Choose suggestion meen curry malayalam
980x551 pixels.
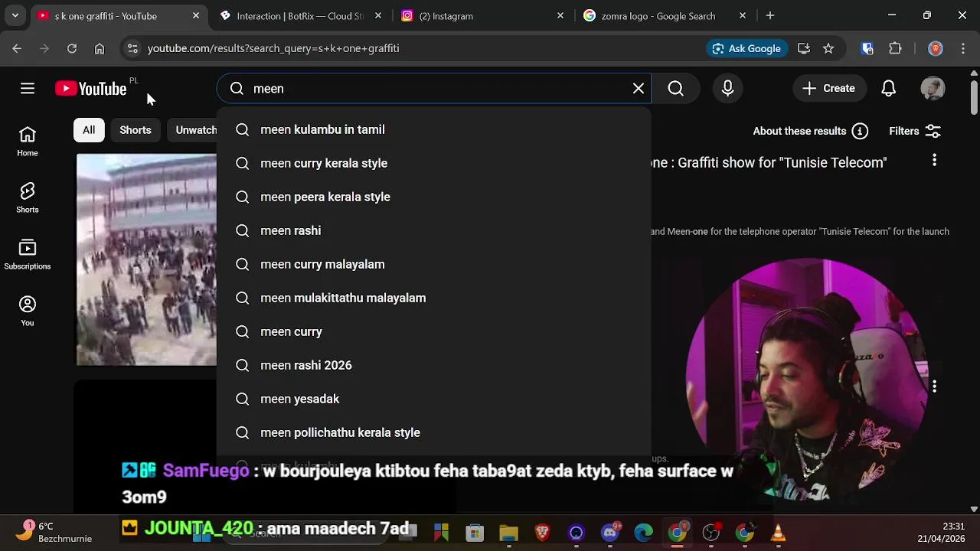(x=434, y=264)
